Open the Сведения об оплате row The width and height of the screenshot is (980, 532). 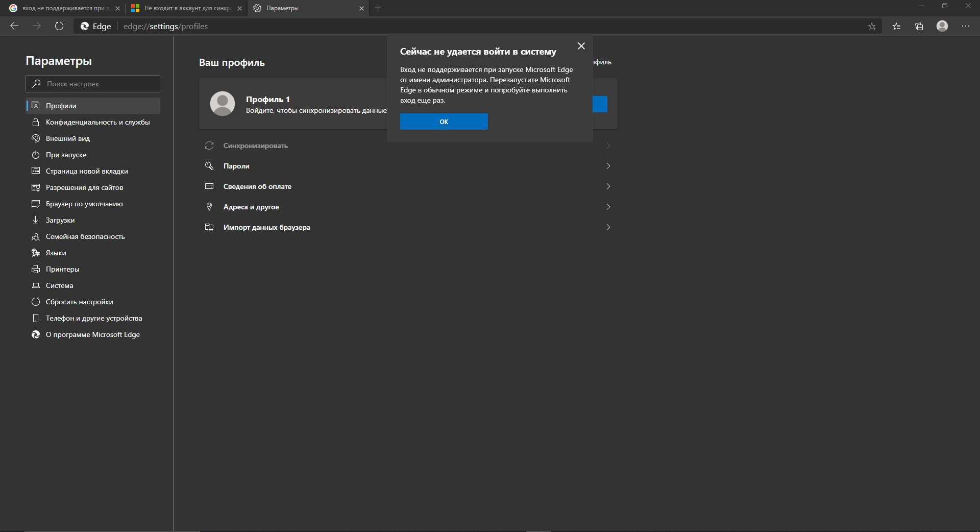(x=408, y=186)
